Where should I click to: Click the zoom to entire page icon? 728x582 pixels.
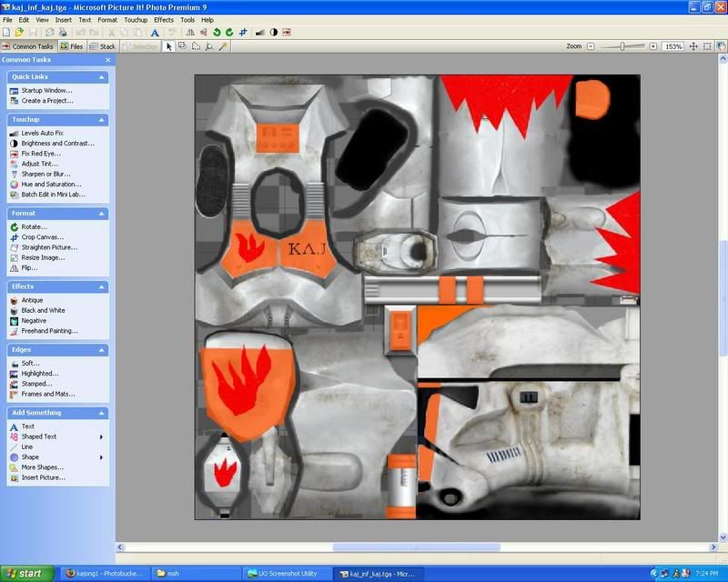[x=707, y=46]
